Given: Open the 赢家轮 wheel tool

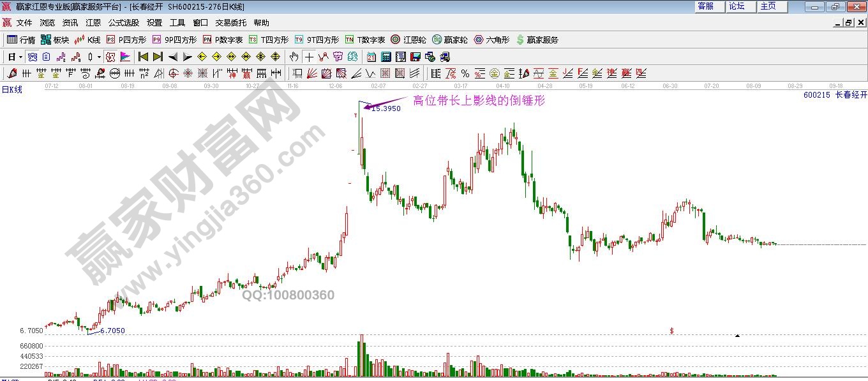Looking at the screenshot, I should [x=450, y=40].
